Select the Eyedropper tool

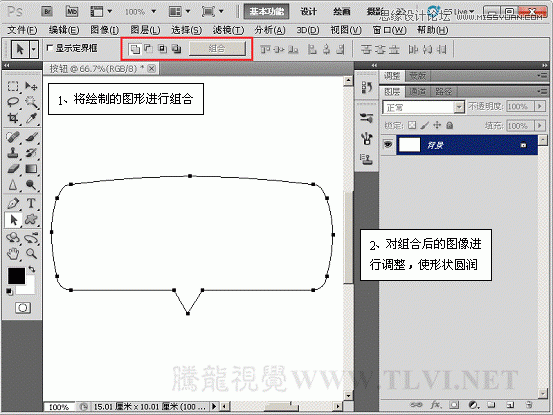[31, 118]
